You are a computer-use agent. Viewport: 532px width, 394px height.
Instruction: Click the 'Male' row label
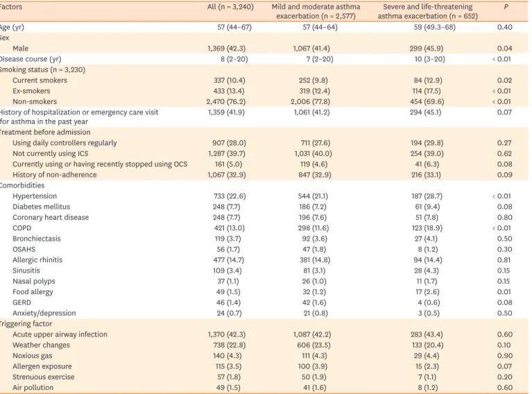[x=20, y=48]
